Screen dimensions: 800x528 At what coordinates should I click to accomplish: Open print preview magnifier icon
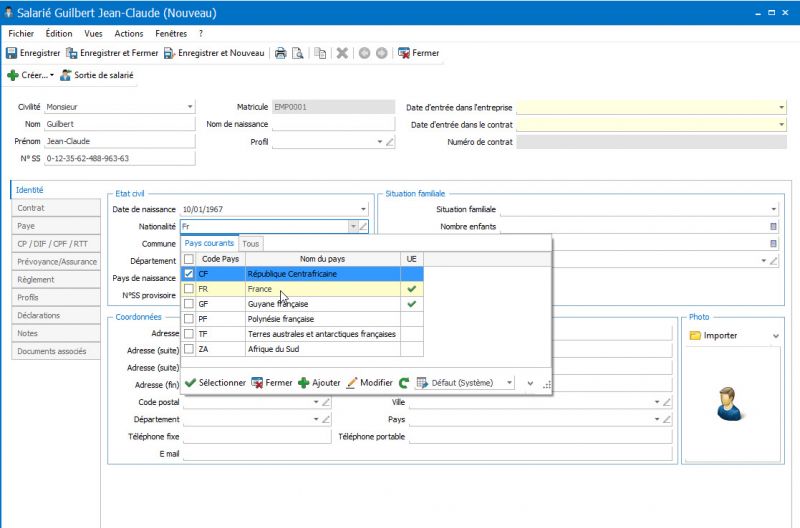click(297, 53)
